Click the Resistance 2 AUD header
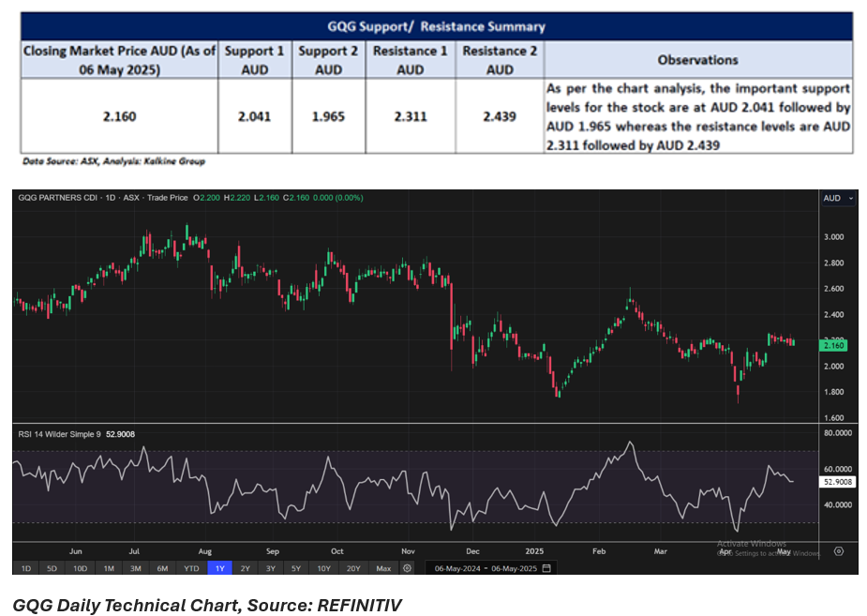Image resolution: width=867 pixels, height=616 pixels. point(500,60)
